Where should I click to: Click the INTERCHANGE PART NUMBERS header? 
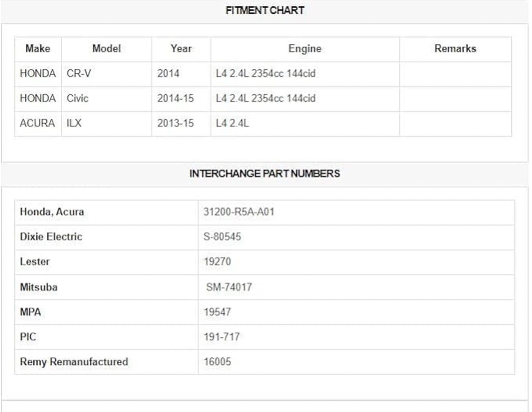265,174
